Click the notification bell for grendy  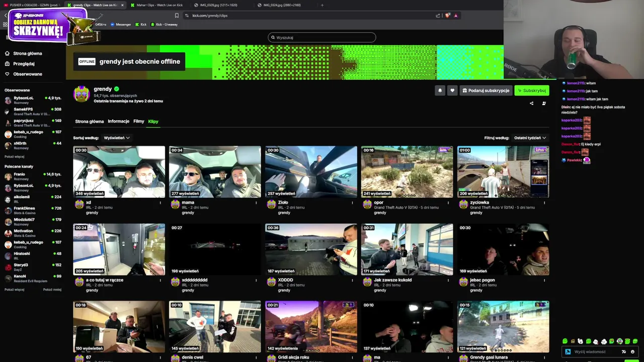click(x=440, y=90)
